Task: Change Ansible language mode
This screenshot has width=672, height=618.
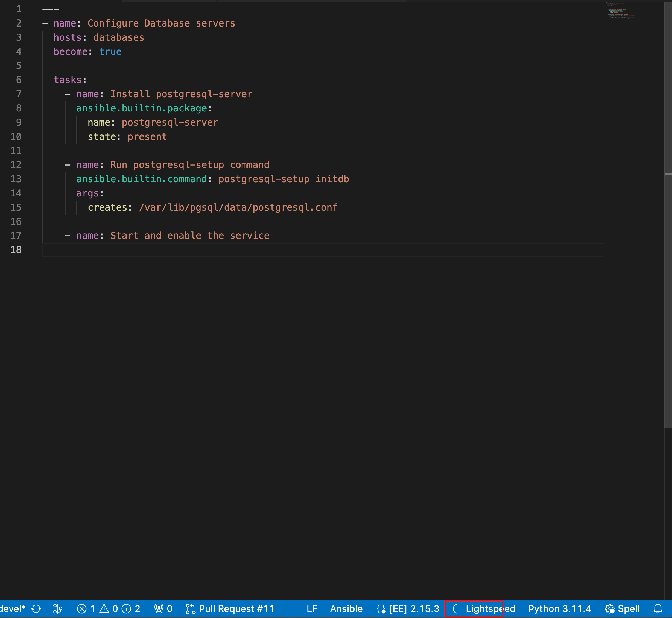Action: tap(346, 609)
